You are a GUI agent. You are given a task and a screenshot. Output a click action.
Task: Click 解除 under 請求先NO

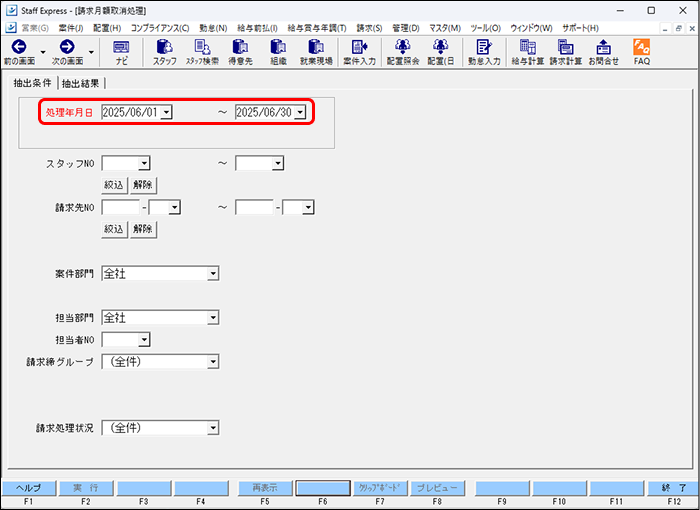point(143,229)
